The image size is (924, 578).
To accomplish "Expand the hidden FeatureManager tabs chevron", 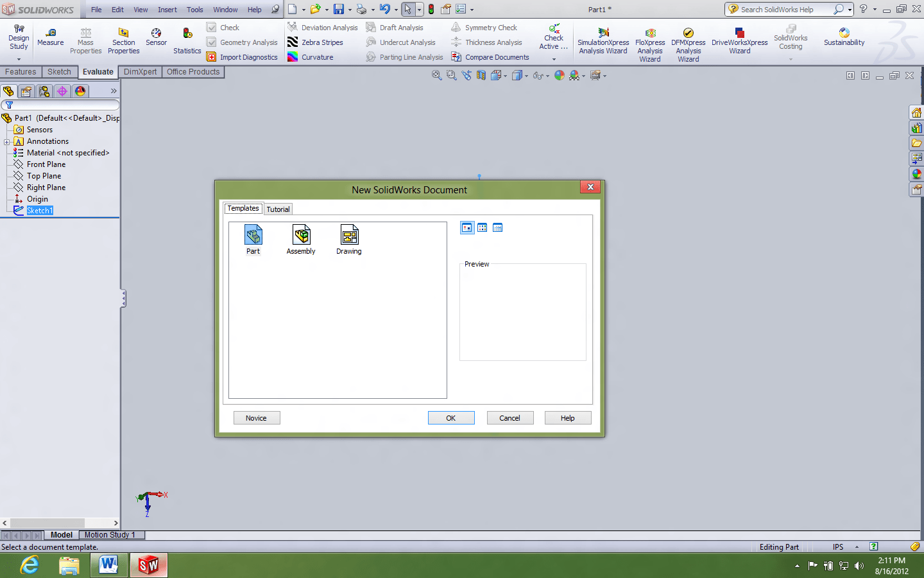I will pyautogui.click(x=114, y=91).
